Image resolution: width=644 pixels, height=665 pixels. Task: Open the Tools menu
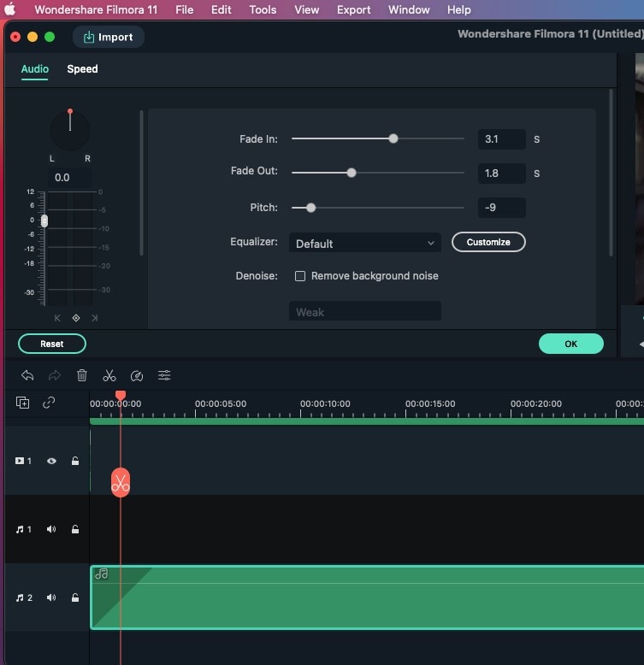pyautogui.click(x=263, y=9)
